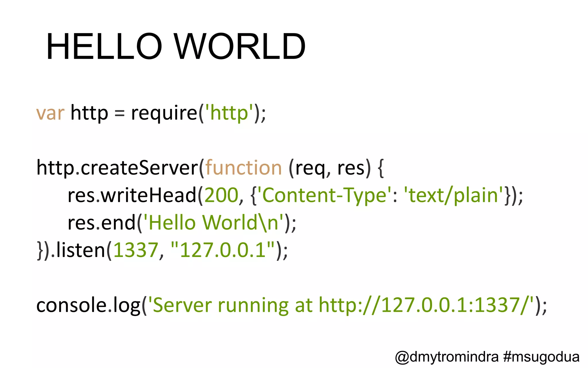Click the }).listen call
Screen dimensions: 588x368
(x=71, y=250)
